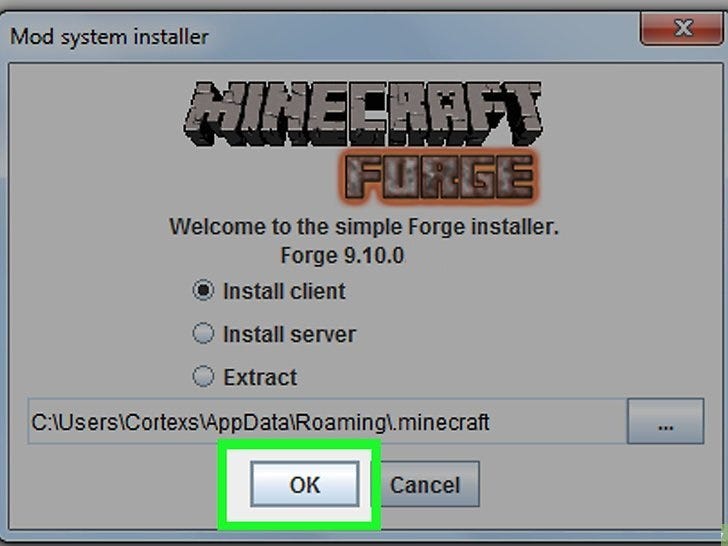
Task: Select the Install client radio button
Action: (203, 291)
